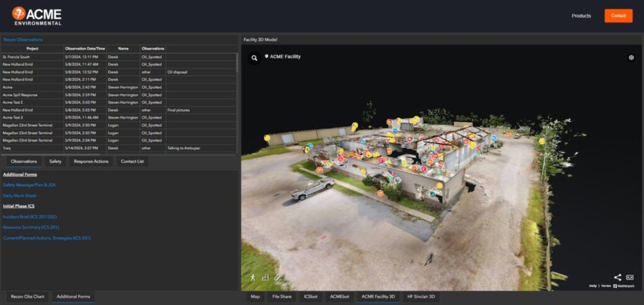Switch to the Contact List tab
The image size is (644, 305).
coord(132,162)
